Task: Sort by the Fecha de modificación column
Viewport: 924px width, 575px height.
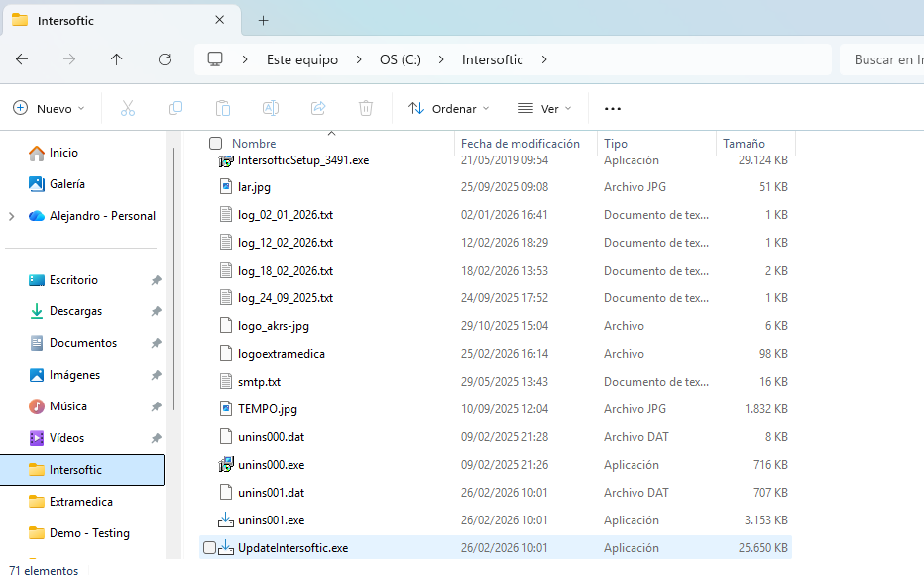Action: [520, 144]
